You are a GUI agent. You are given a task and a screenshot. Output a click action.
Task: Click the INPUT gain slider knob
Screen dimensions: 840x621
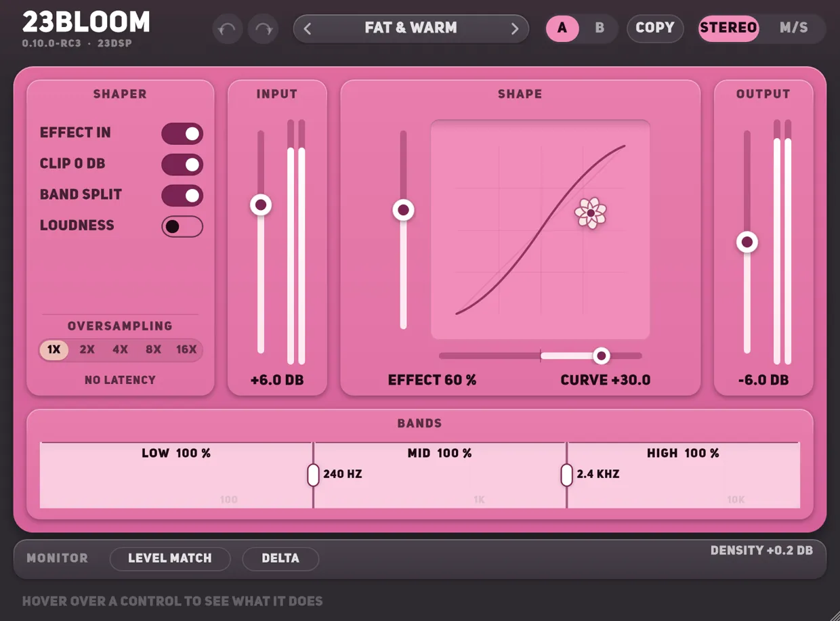(x=261, y=205)
